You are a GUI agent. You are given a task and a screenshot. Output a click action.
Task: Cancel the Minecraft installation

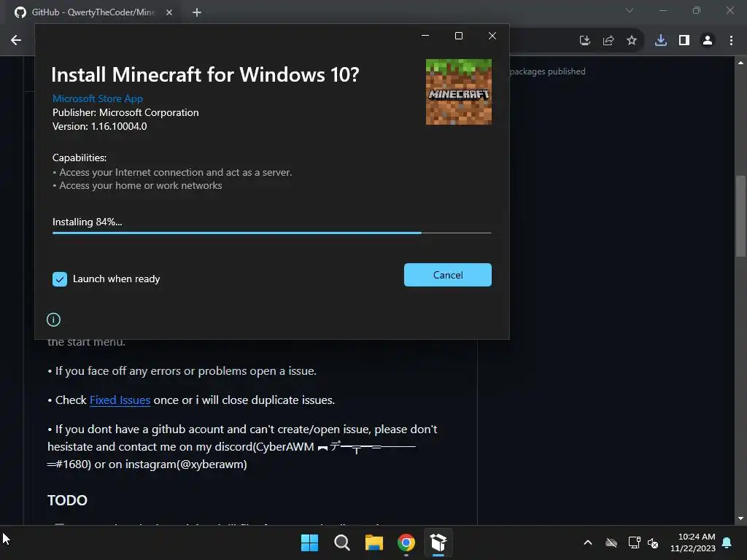click(x=447, y=275)
